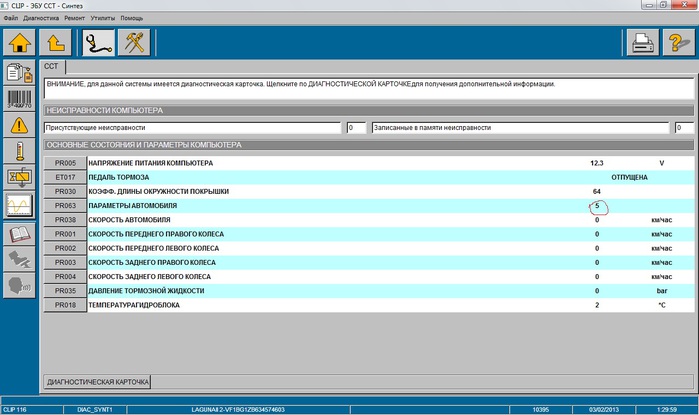This screenshot has width=699, height=415.
Task: Click the PR063 parameter button
Action: click(x=65, y=206)
